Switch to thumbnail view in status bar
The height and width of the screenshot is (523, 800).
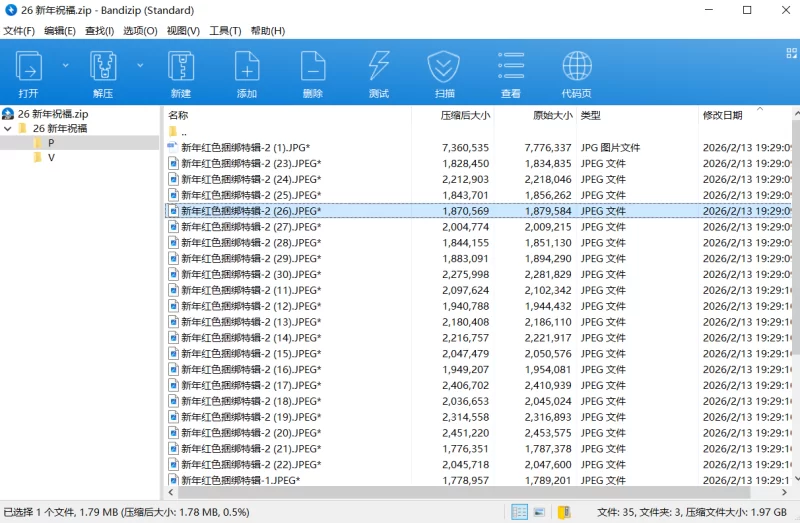[x=540, y=512]
